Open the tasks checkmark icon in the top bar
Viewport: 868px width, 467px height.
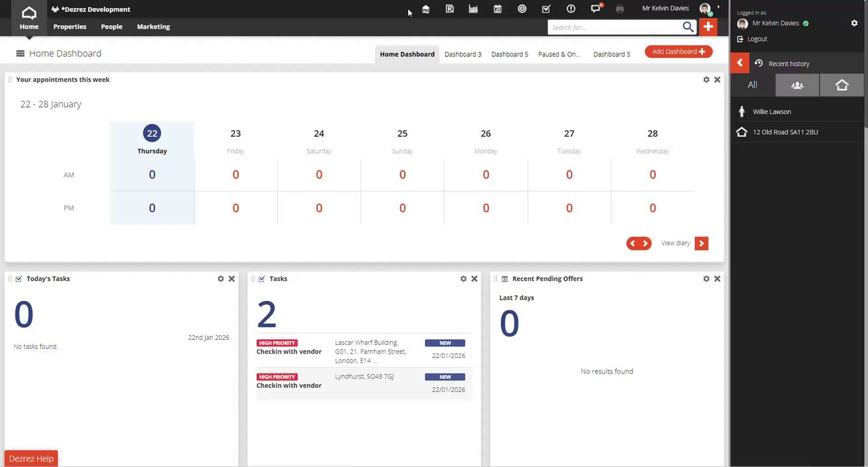click(x=546, y=9)
